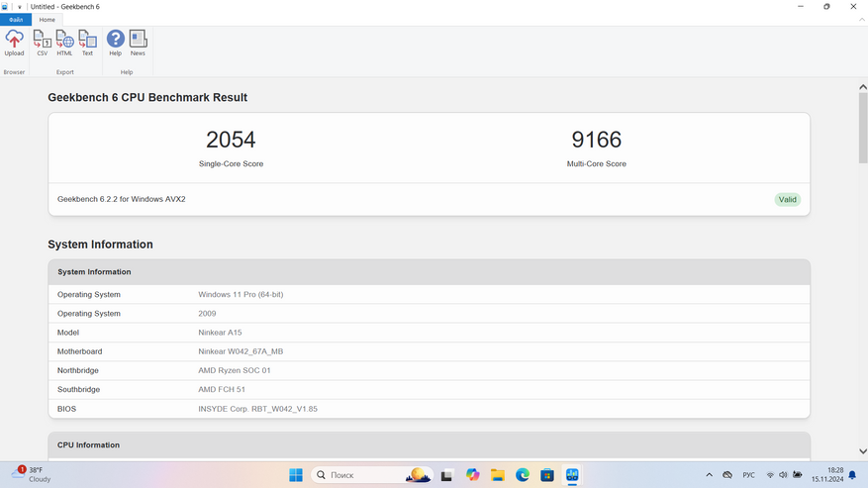Image resolution: width=868 pixels, height=488 pixels.
Task: Open the Wi-Fi network tray icon
Action: coord(770,475)
